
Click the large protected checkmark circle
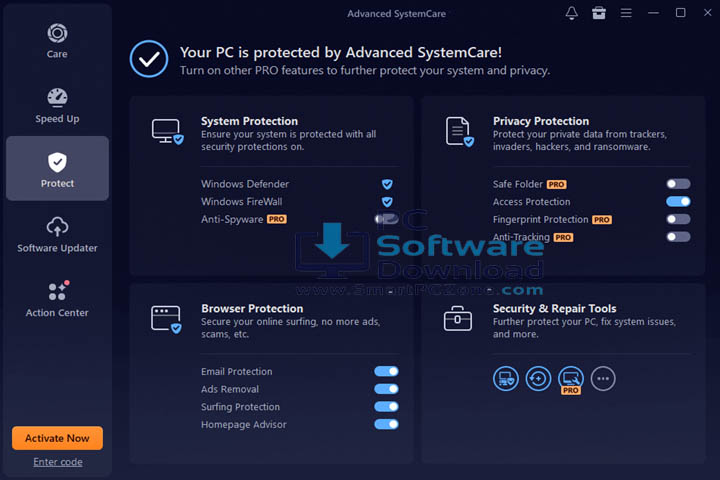point(149,59)
